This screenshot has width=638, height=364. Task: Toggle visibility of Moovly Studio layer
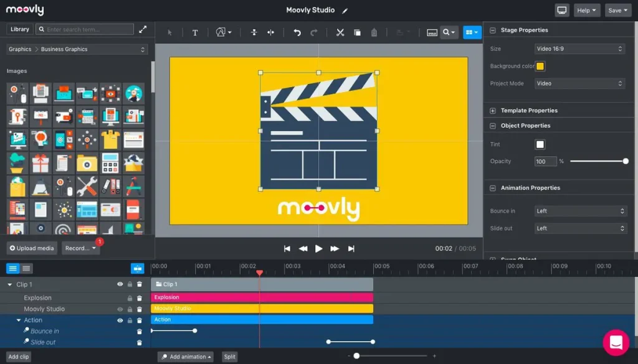pos(120,309)
